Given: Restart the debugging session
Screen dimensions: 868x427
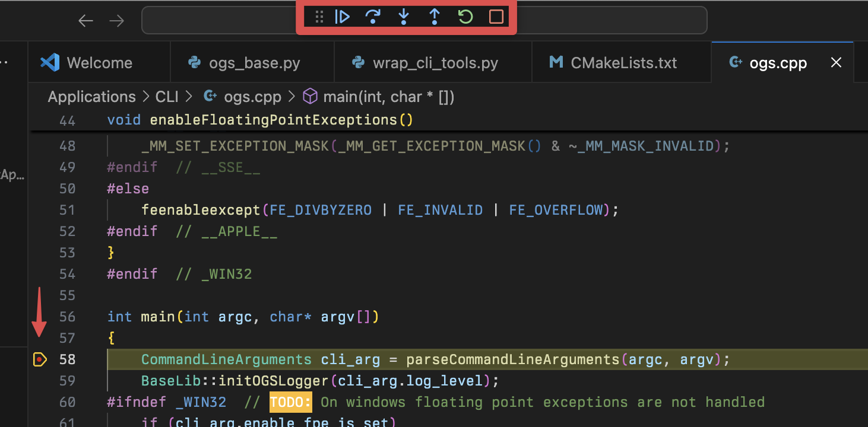Looking at the screenshot, I should click(465, 17).
